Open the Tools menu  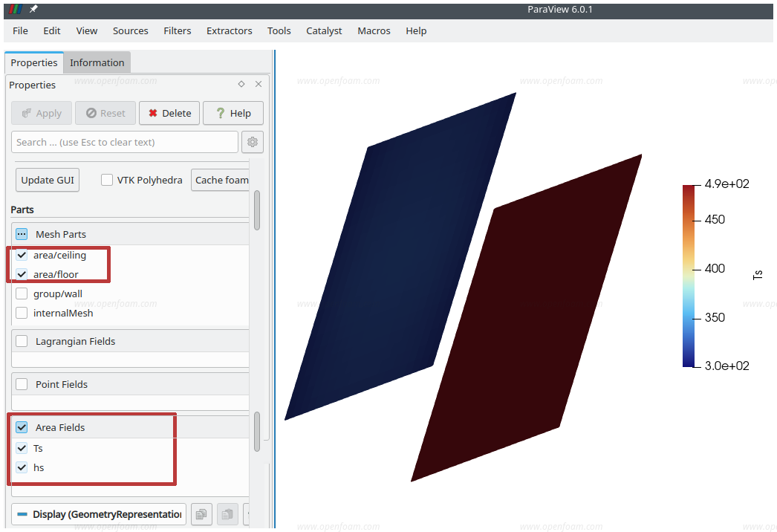click(x=279, y=30)
